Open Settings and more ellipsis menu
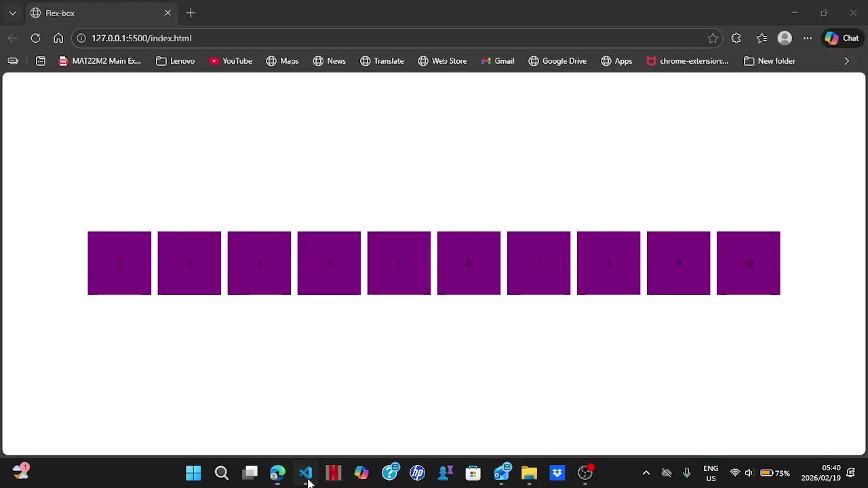The image size is (868, 488). coord(808,38)
